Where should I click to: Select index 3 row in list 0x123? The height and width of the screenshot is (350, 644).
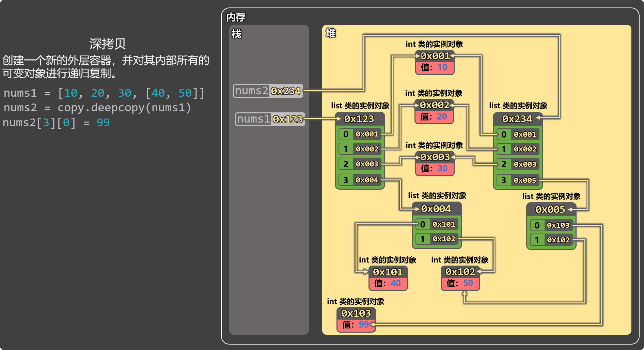360,180
